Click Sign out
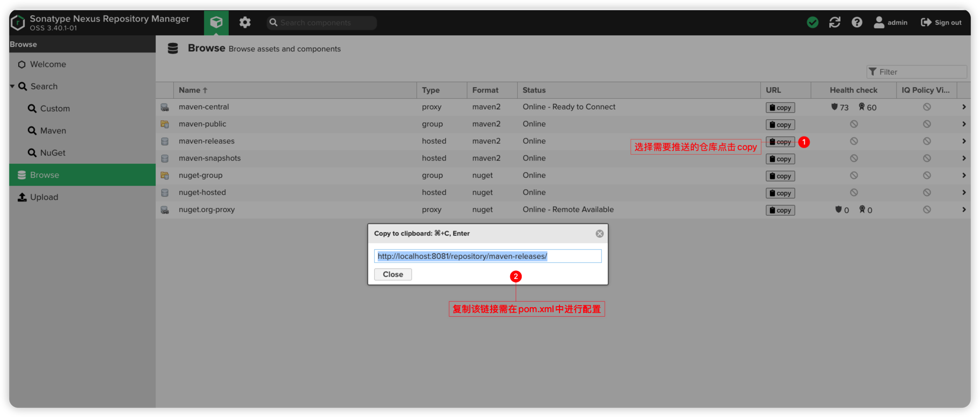The height and width of the screenshot is (417, 980). pos(941,22)
